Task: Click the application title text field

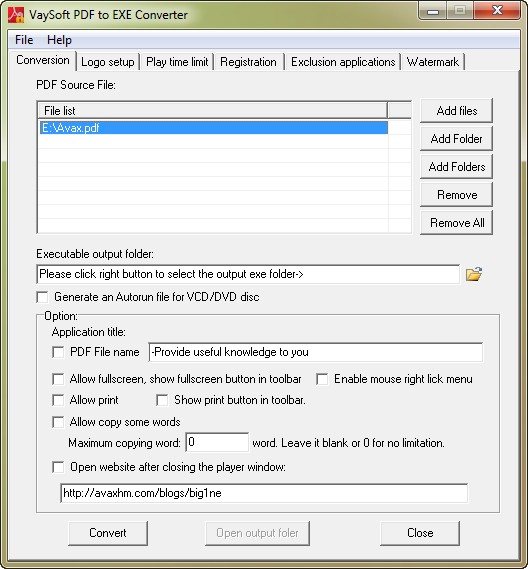Action: point(316,352)
